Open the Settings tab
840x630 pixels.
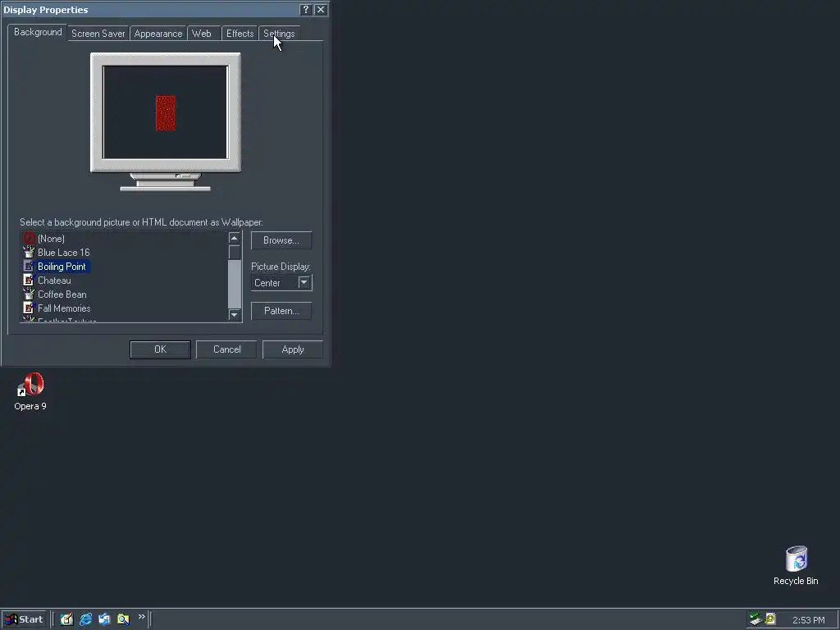tap(279, 33)
